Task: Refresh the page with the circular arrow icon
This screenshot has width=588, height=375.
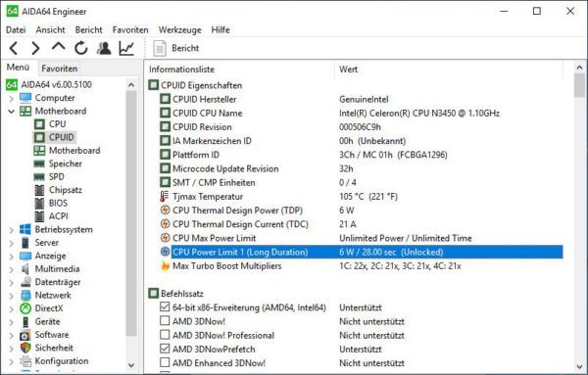Action: tap(80, 48)
